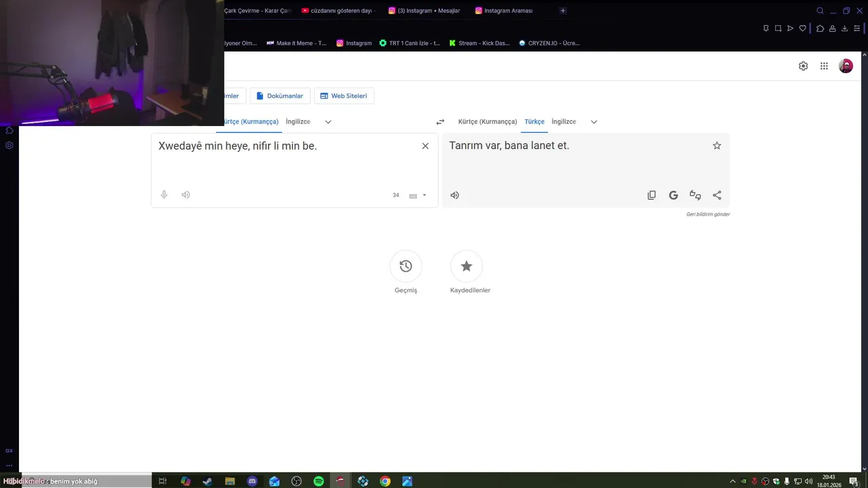Expand the source language list
This screenshot has height=488, width=868.
click(x=328, y=122)
